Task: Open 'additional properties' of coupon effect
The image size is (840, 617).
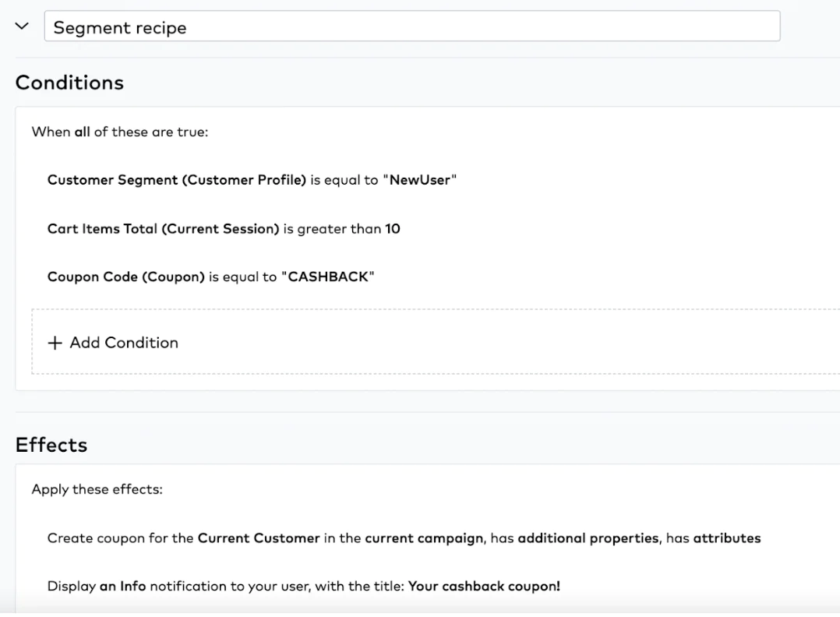Action: pyautogui.click(x=589, y=538)
